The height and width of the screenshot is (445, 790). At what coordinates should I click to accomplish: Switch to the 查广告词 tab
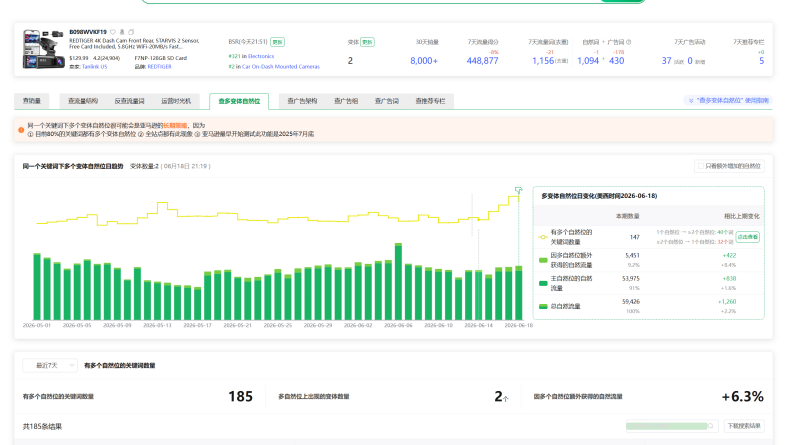click(387, 101)
